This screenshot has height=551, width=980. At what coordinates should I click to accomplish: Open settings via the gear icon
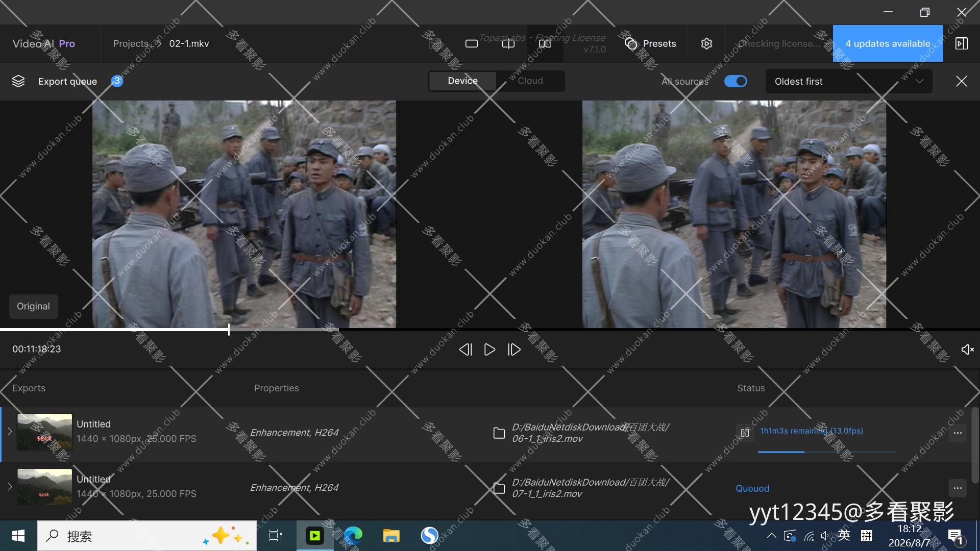(x=706, y=44)
